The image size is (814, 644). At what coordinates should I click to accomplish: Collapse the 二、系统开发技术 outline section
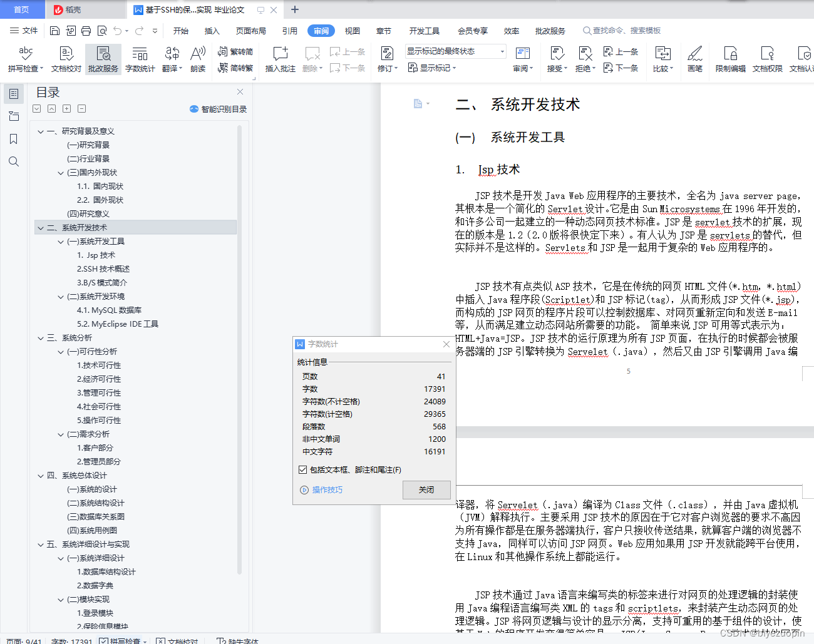(x=40, y=227)
